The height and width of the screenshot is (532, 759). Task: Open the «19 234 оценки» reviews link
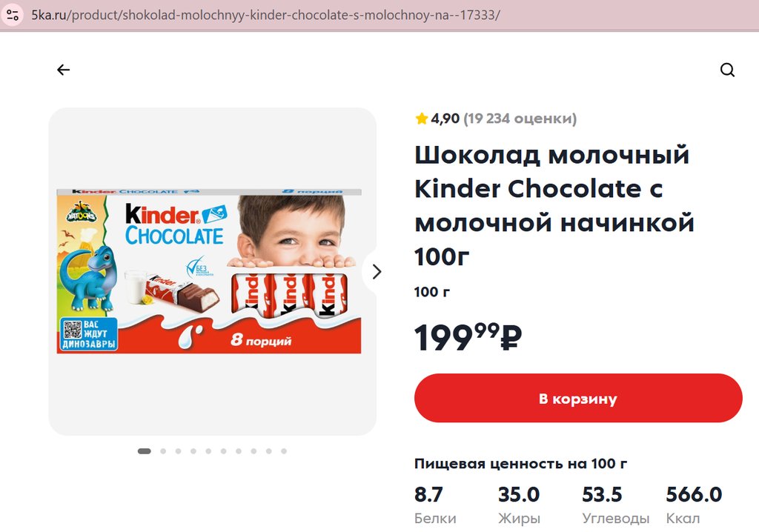pyautogui.click(x=520, y=119)
